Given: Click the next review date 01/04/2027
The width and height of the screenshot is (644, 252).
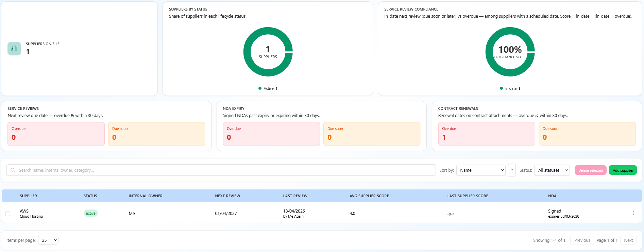Looking at the screenshot, I should [226, 214].
